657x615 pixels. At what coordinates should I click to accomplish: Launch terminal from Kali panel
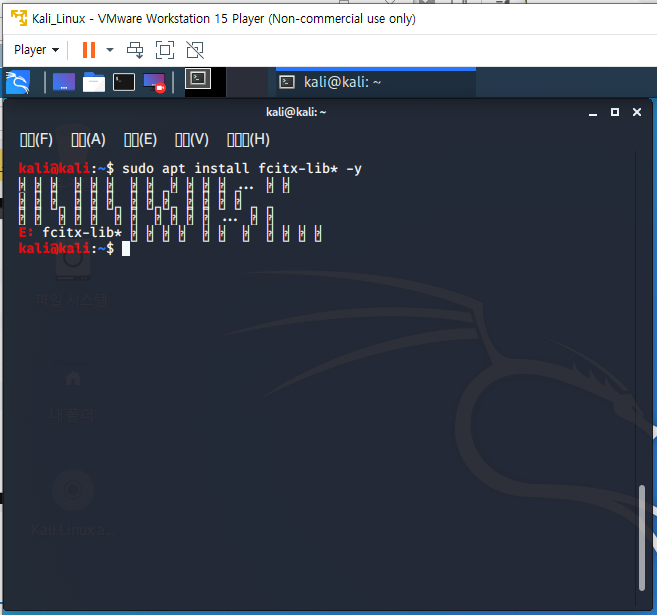(x=124, y=82)
